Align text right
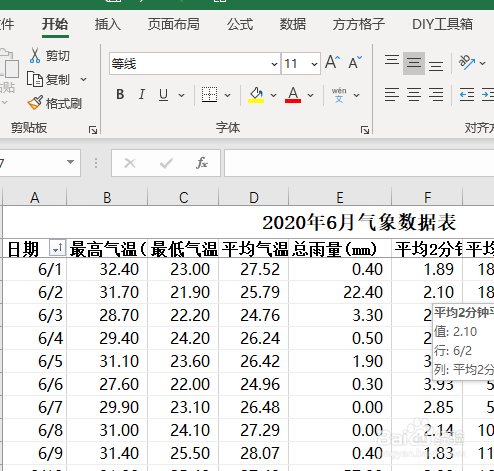This screenshot has height=471, width=494. pyautogui.click(x=436, y=95)
